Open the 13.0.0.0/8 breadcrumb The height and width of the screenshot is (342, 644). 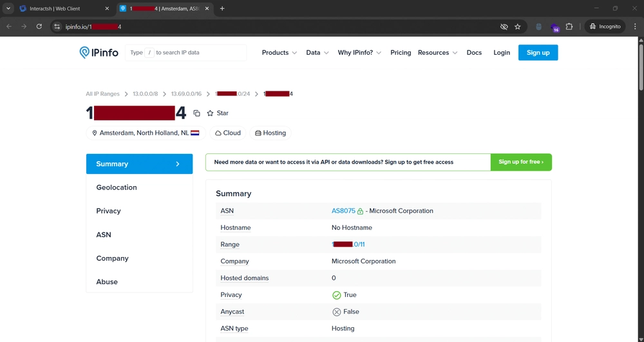146,93
